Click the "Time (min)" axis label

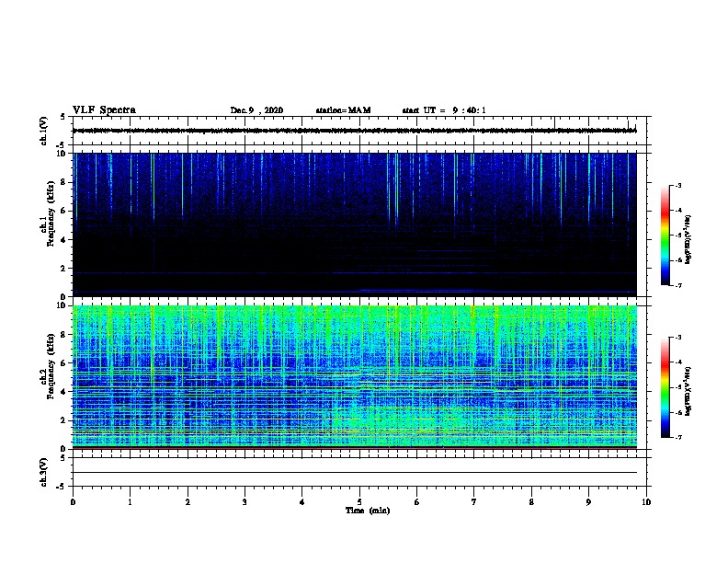tap(368, 511)
